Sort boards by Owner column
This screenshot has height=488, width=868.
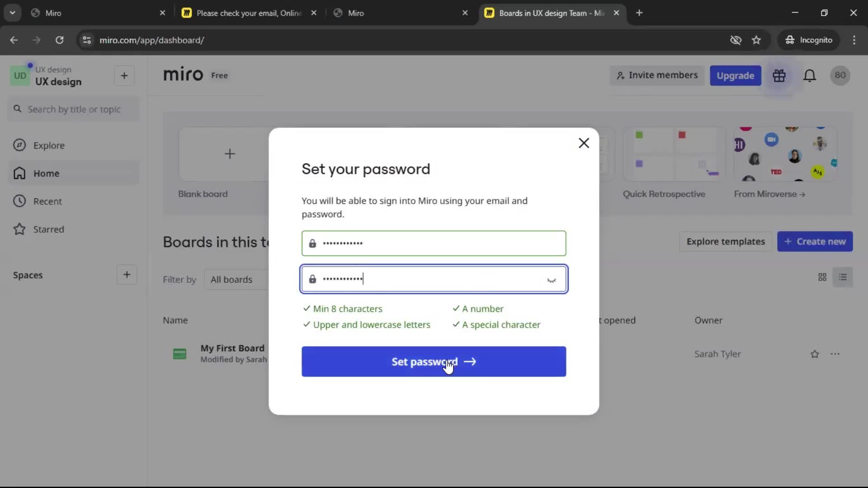click(x=708, y=320)
